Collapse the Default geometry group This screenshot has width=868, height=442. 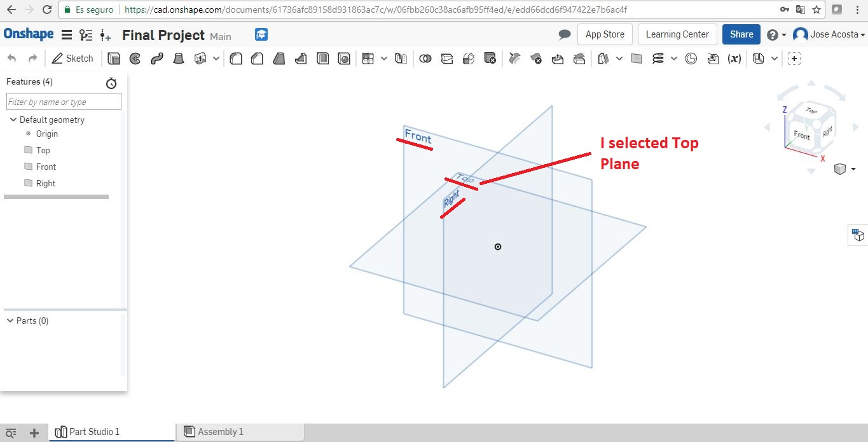tap(12, 120)
